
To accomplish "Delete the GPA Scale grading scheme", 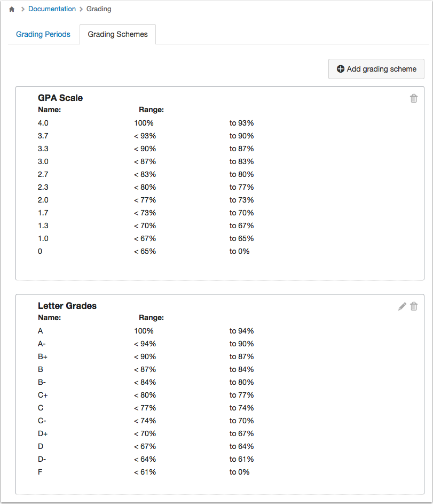I will [414, 98].
